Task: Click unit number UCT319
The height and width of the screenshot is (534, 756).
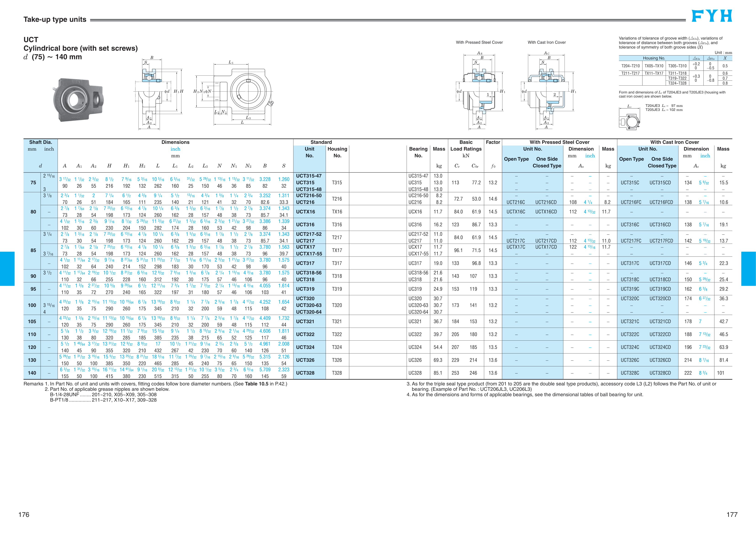Action: click(x=305, y=289)
